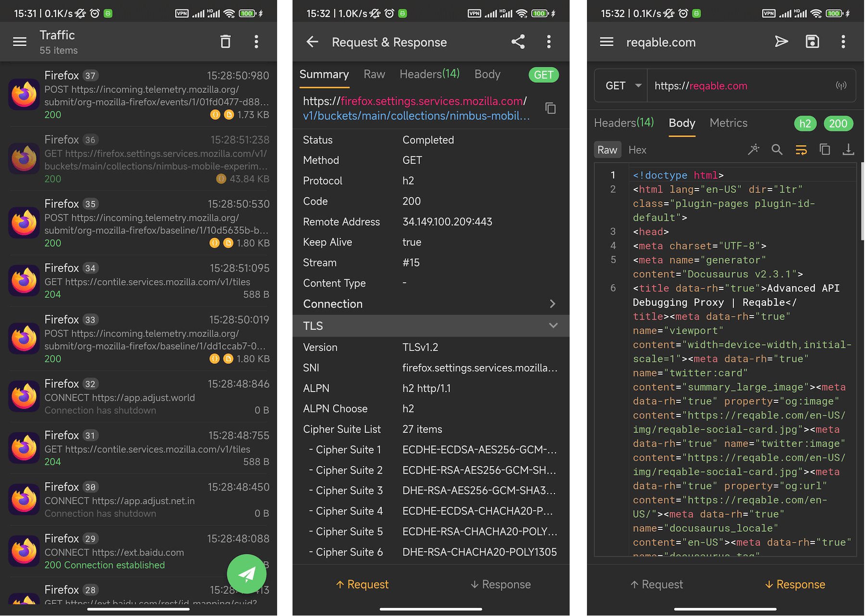The width and height of the screenshot is (866, 616).
Task: Switch body view to Raw mode
Action: pyautogui.click(x=607, y=150)
